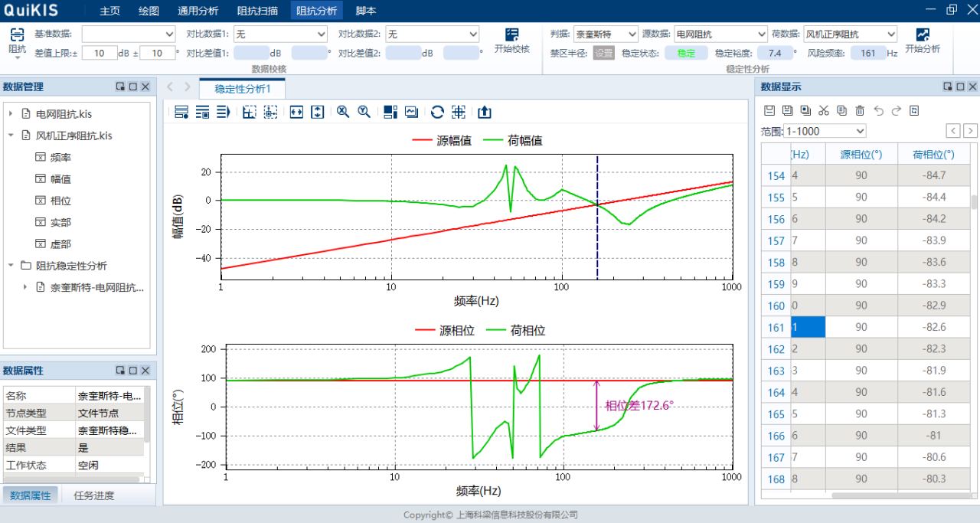980x523 pixels.
Task: Switch to the 任务进度 tab
Action: (x=94, y=495)
